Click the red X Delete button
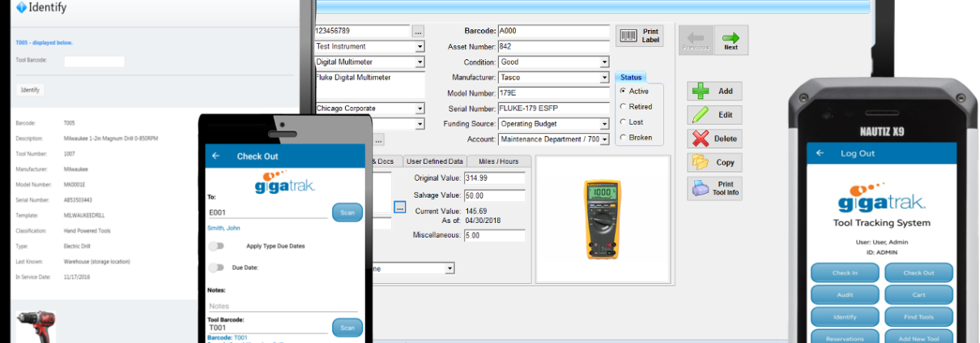 714,139
